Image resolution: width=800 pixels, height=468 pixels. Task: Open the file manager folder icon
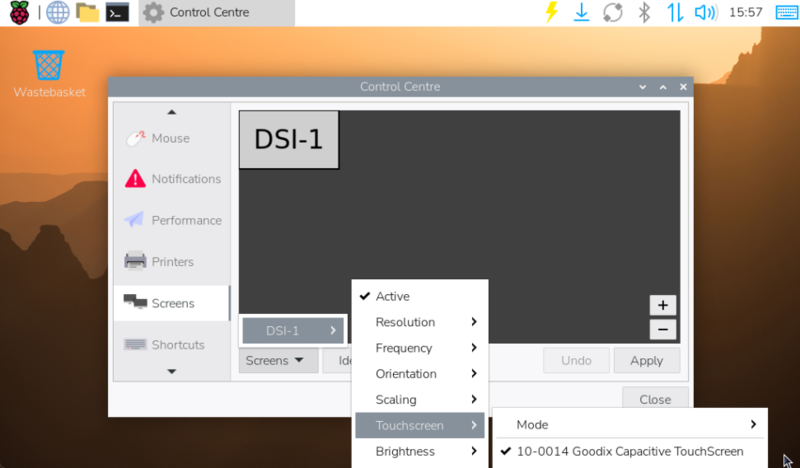pos(87,12)
